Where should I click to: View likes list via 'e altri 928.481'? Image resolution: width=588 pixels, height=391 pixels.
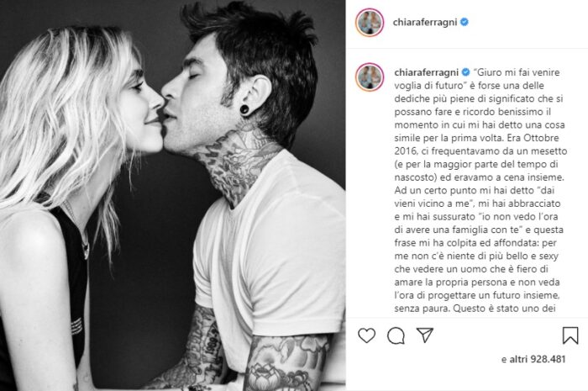(x=533, y=359)
